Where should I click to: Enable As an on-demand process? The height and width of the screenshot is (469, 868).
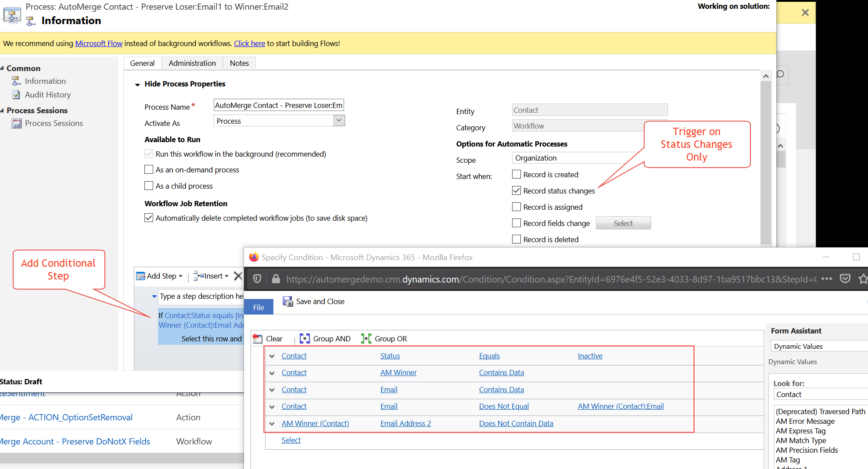click(x=149, y=170)
